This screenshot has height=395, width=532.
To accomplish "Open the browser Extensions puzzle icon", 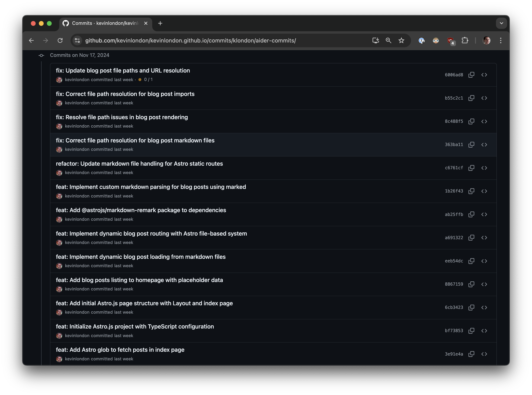I will click(x=465, y=40).
